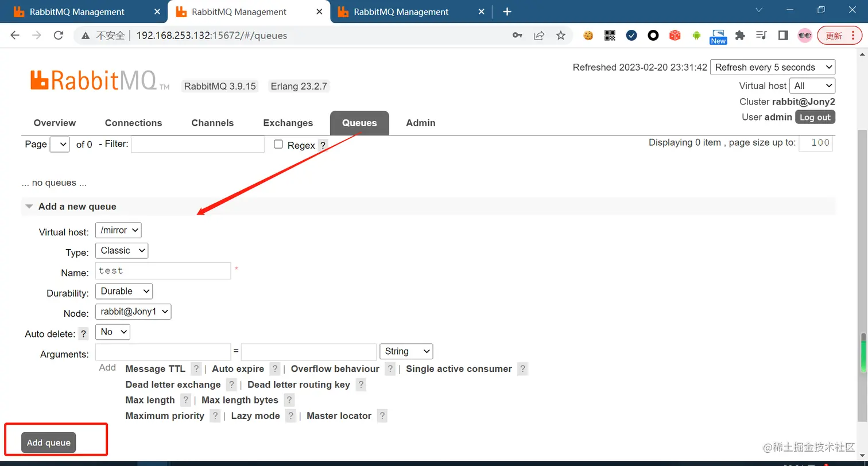Show help for Single active consumer

pyautogui.click(x=522, y=369)
